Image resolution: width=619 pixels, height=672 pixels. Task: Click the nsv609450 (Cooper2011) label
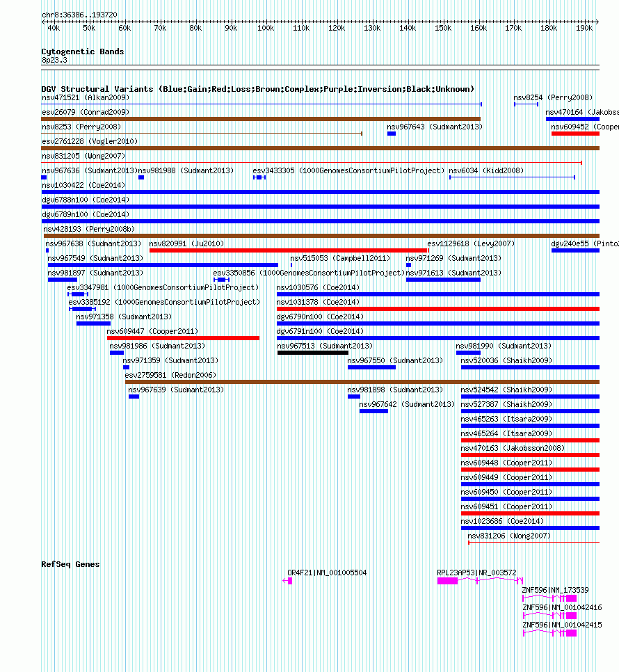click(x=506, y=491)
